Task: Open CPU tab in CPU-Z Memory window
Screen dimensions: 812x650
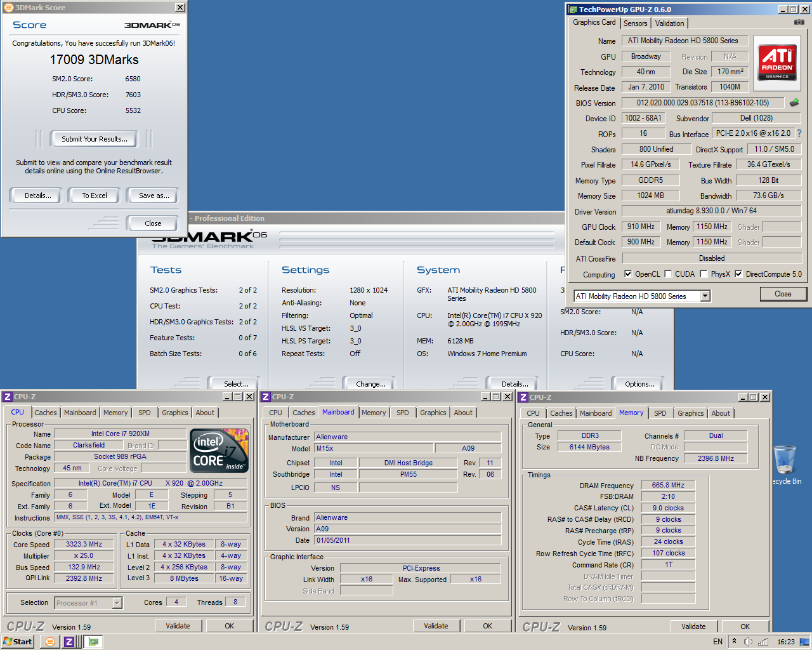Action: [534, 413]
